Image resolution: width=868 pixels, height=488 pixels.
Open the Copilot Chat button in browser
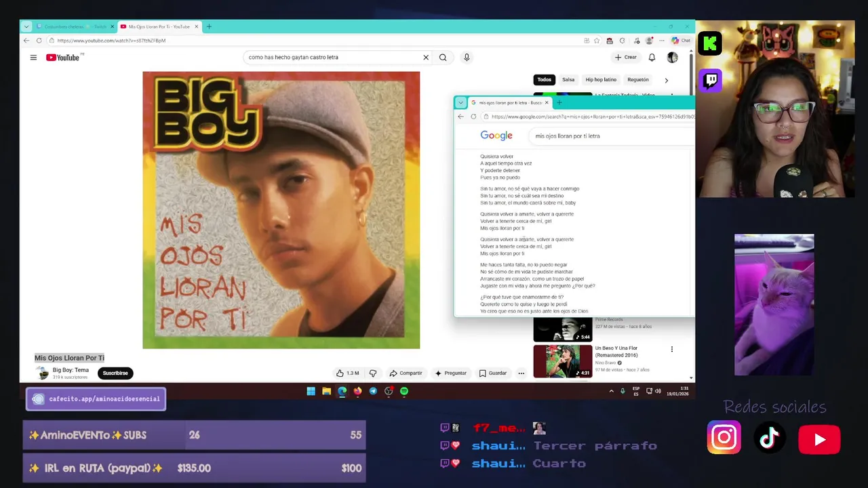681,41
